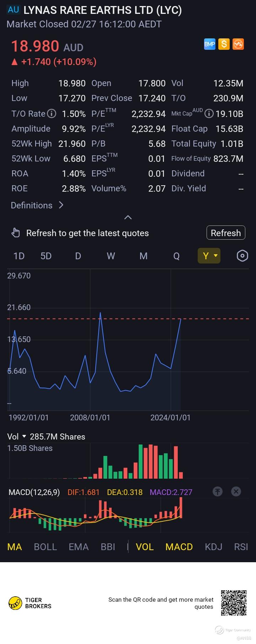The width and height of the screenshot is (256, 644).
Task: Click the Refresh button
Action: [x=226, y=233]
